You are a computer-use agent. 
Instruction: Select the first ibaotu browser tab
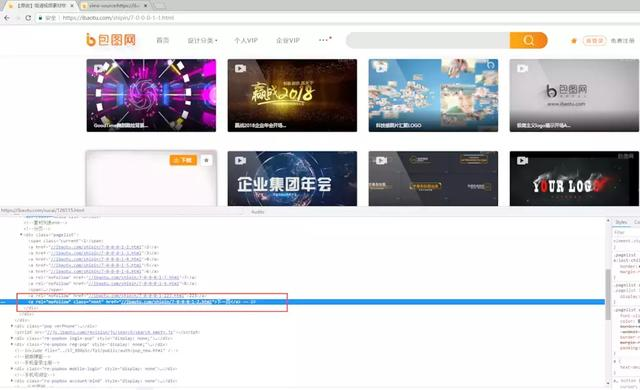pyautogui.click(x=41, y=6)
